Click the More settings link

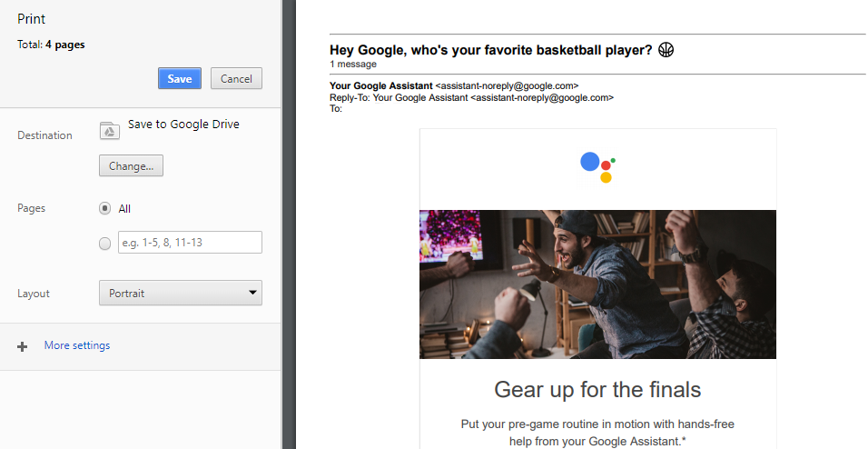77,345
